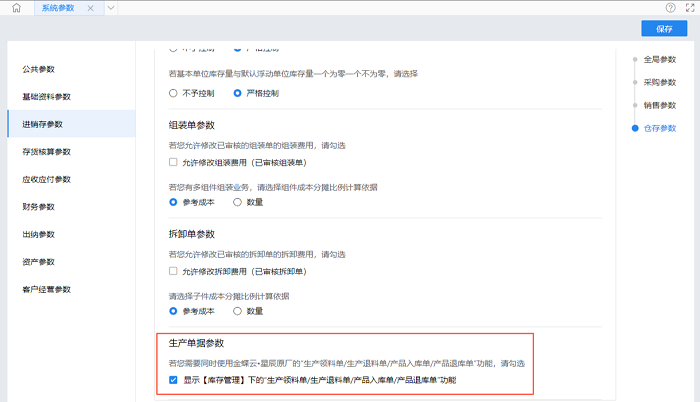The width and height of the screenshot is (700, 402).
Task: Close the 系统参数 tab
Action: (91, 8)
